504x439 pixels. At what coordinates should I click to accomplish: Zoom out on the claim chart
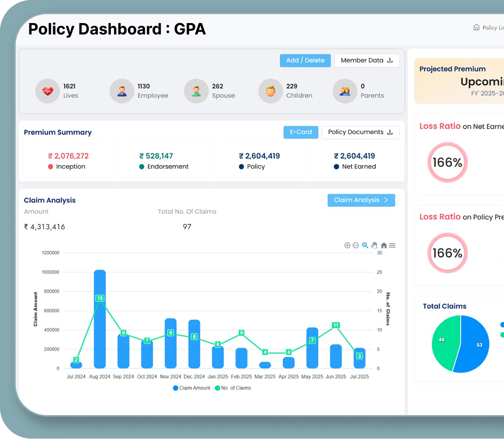click(x=355, y=245)
